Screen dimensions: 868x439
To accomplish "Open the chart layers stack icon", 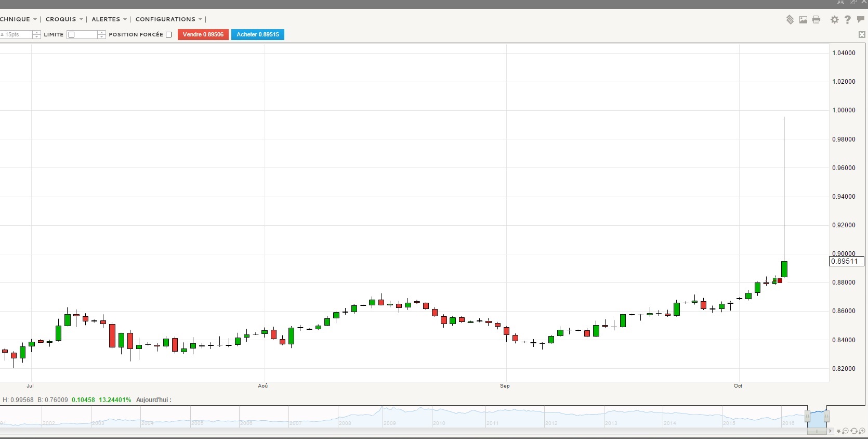I will 790,20.
